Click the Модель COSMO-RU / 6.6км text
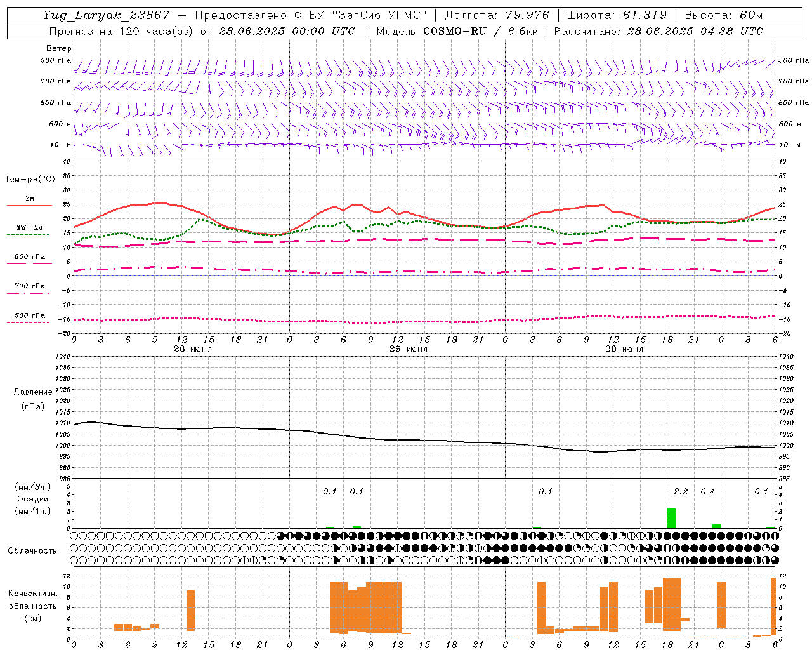 457,31
